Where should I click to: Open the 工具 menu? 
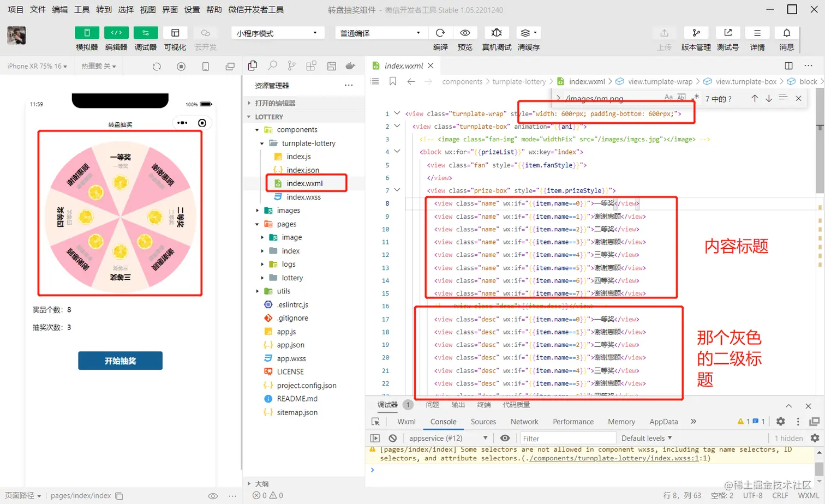coord(82,9)
